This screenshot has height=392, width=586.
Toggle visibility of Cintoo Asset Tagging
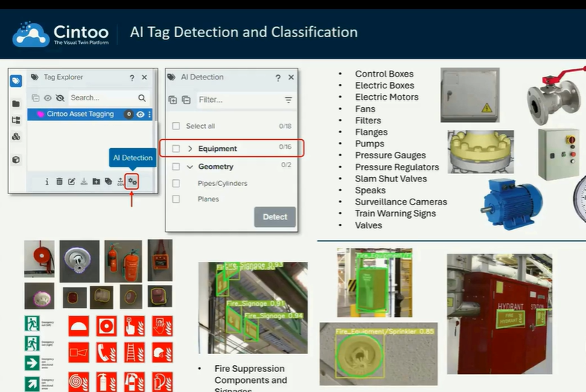tap(141, 115)
